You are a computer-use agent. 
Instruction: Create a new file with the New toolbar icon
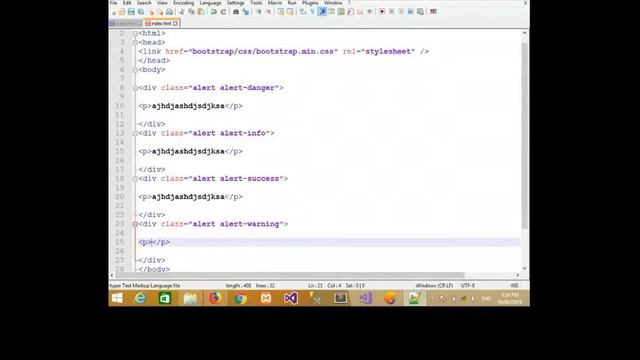click(114, 12)
